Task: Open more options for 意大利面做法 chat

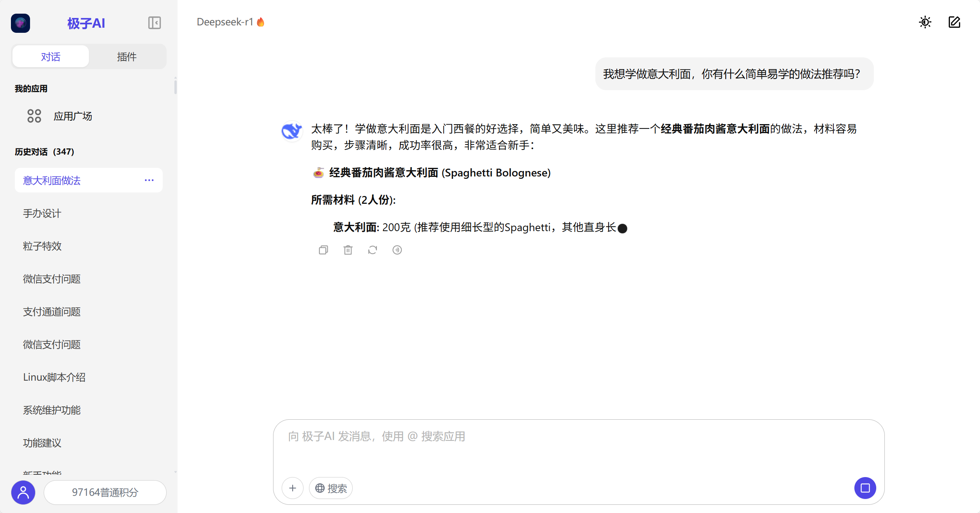Action: [149, 180]
